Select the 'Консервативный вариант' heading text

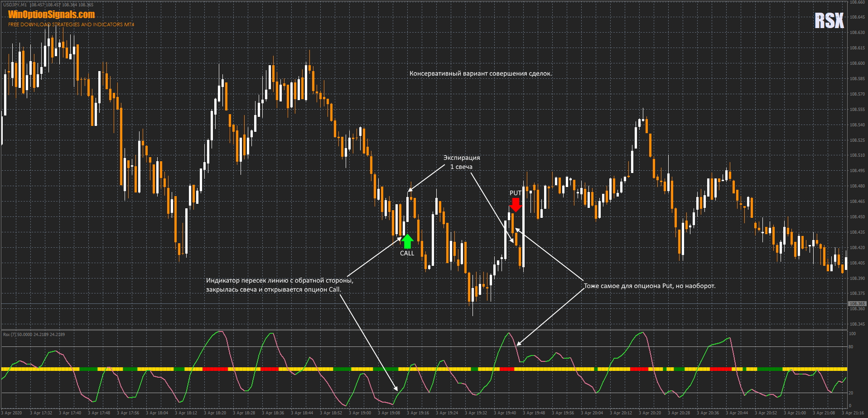click(480, 73)
